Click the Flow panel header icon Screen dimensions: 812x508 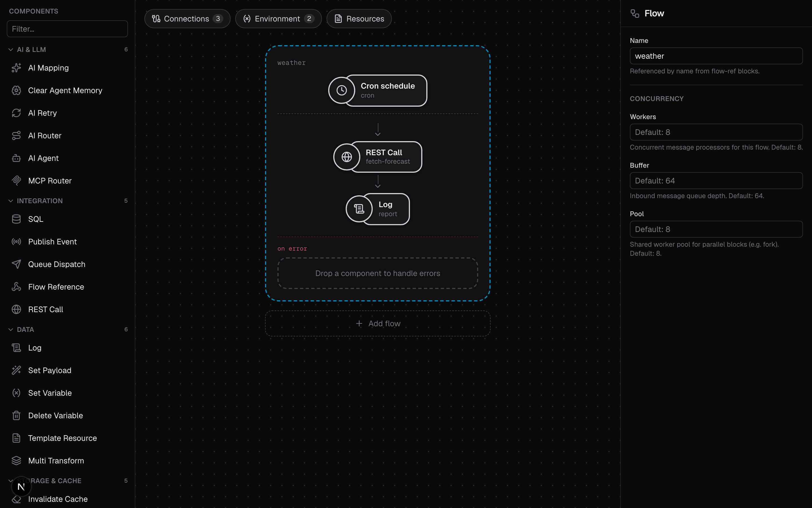coord(635,14)
